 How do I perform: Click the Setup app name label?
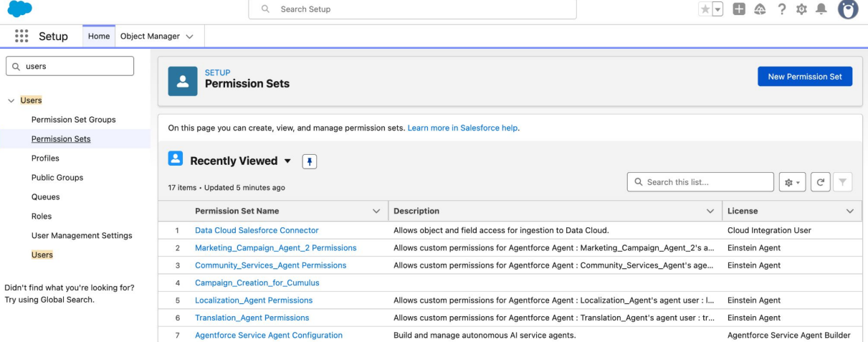[x=53, y=37]
